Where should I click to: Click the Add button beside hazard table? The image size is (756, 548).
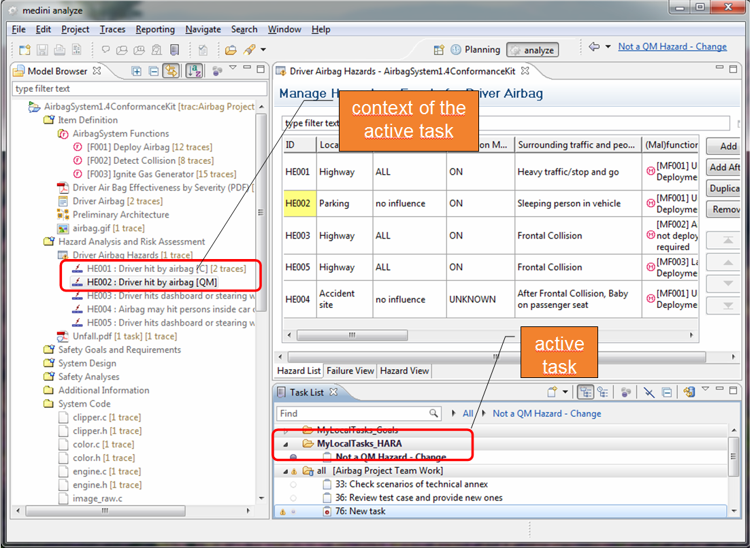click(x=728, y=146)
